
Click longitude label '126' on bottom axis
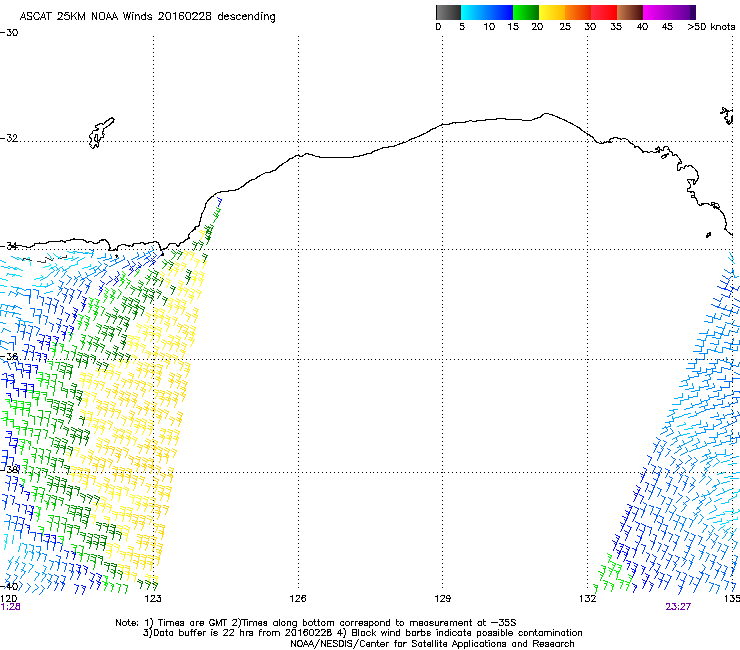(298, 599)
